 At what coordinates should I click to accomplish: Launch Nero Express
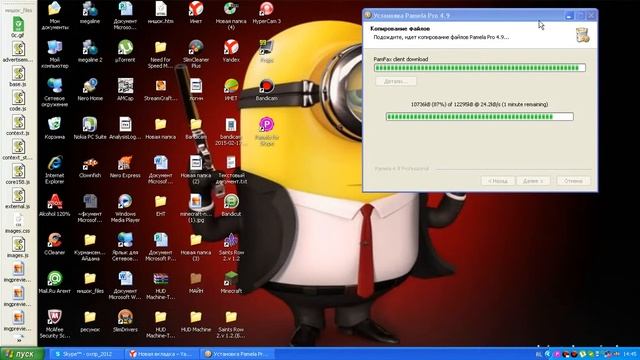(x=125, y=167)
